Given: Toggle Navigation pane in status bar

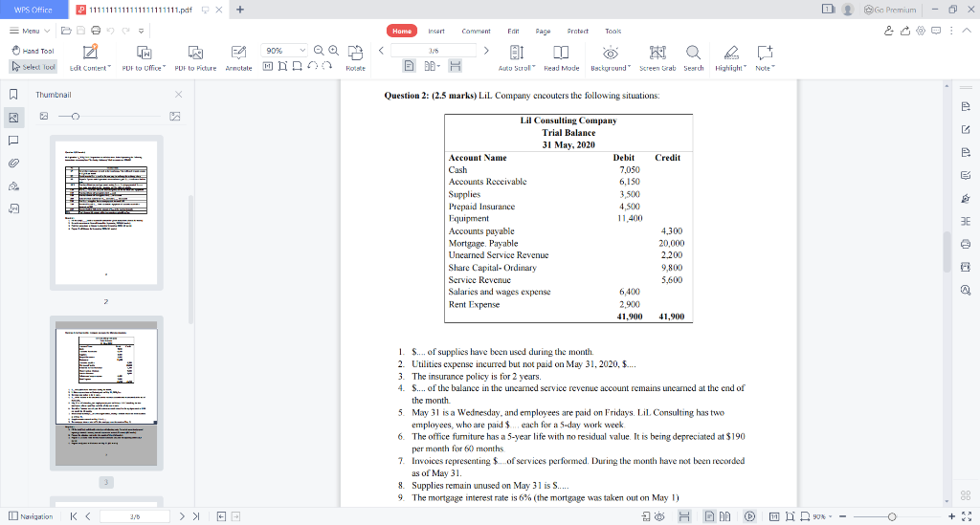Looking at the screenshot, I should point(31,516).
